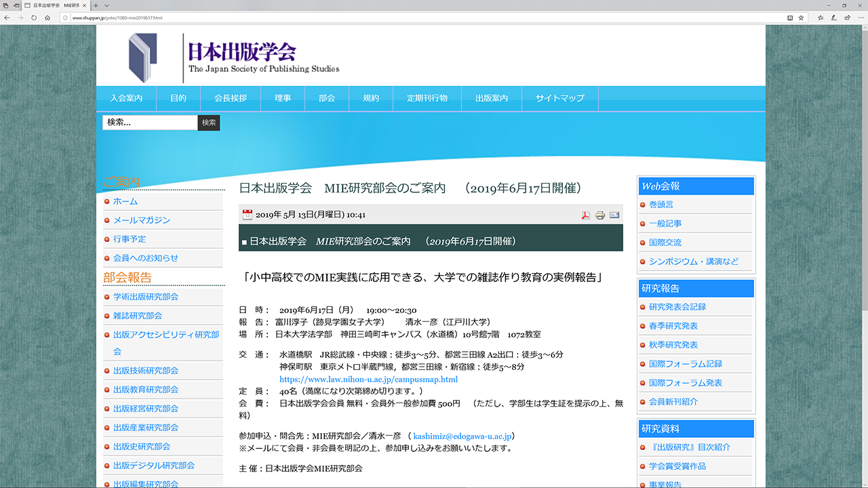Viewport: 868px width, 488px height.
Task: Open 出版技術研究部会 sidebar link
Action: pyautogui.click(x=146, y=371)
